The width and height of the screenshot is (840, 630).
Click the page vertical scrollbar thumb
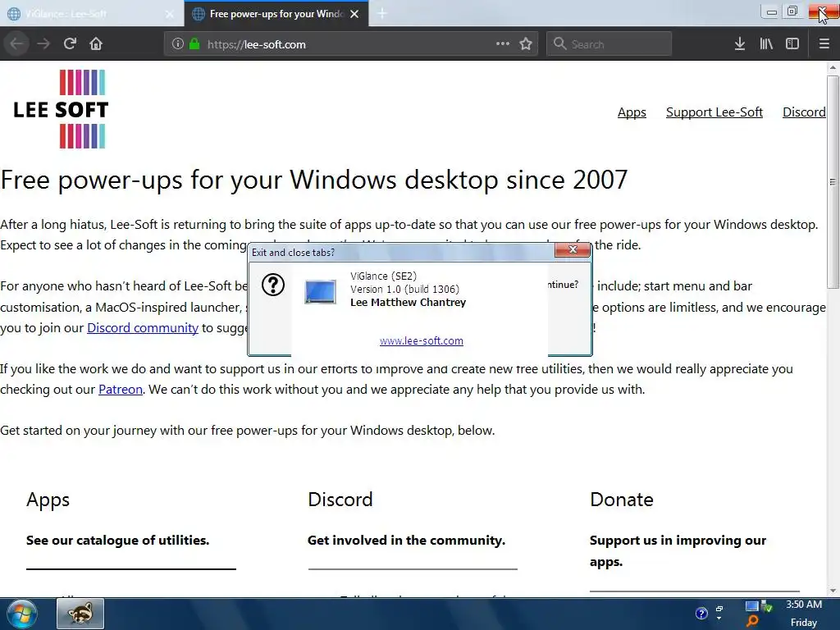(x=833, y=182)
